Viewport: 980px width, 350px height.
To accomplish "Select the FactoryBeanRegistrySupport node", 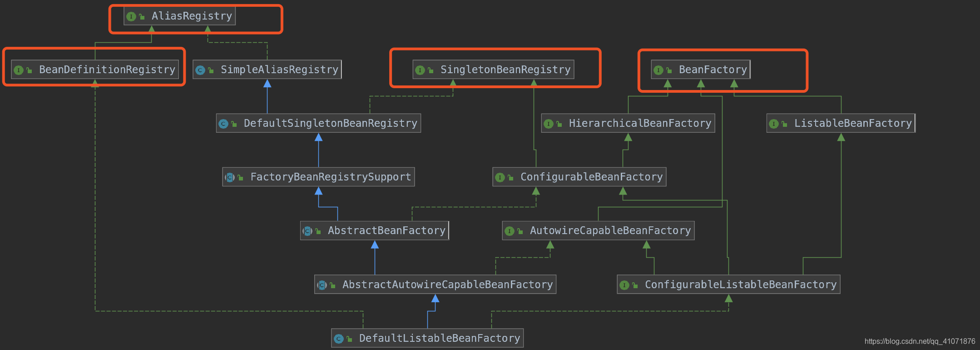I will (x=318, y=177).
